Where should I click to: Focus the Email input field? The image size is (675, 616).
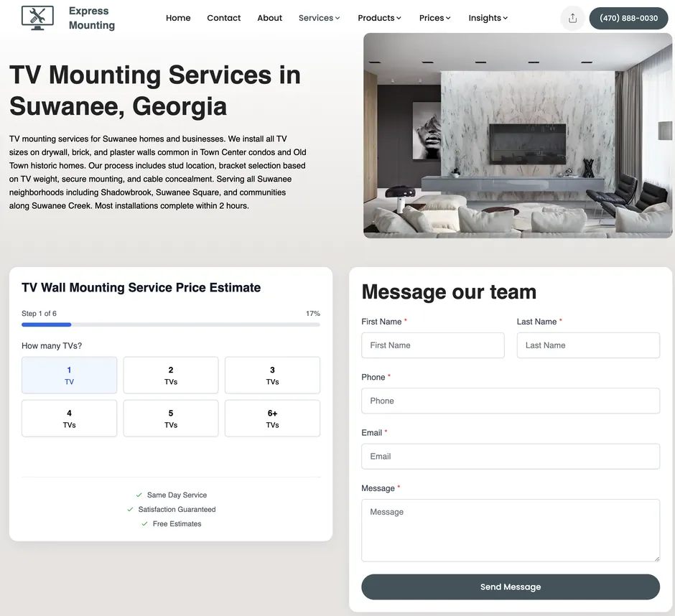(511, 457)
